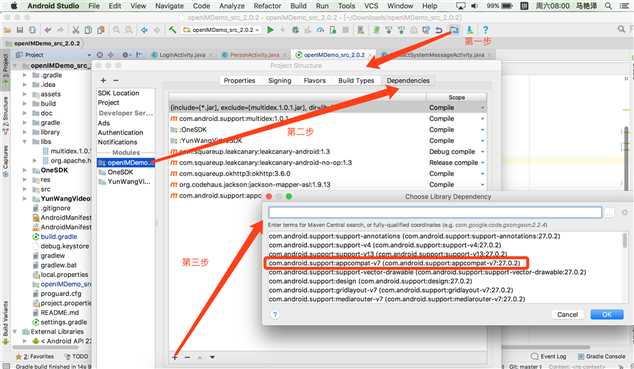Click the Save All toolbar icon
This screenshot has height=369, width=634.
point(19,30)
